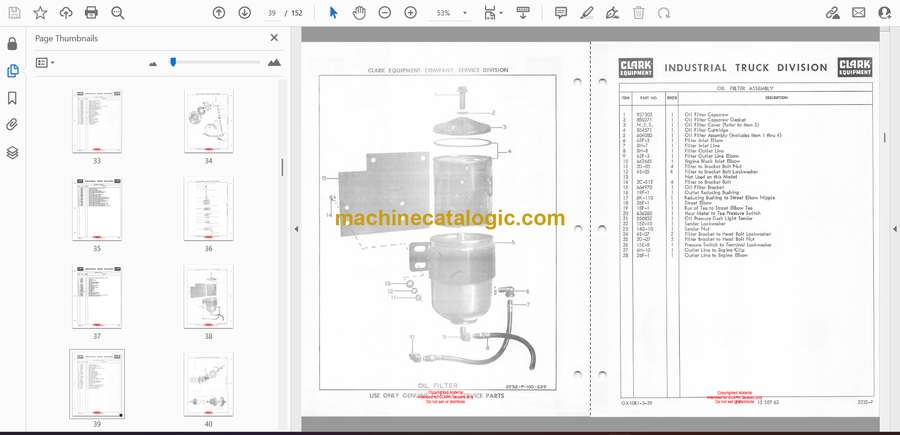
Task: Select page 38 thumbnail
Action: click(x=208, y=297)
